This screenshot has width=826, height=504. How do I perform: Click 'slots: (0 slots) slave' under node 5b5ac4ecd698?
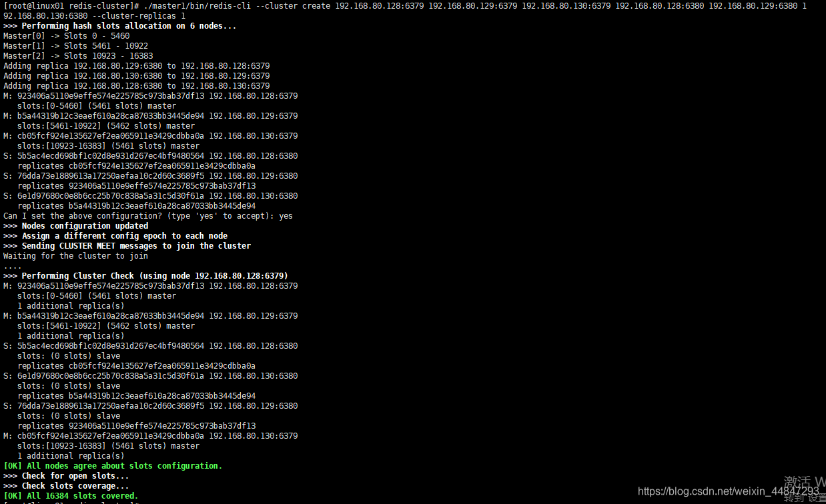[69, 355]
